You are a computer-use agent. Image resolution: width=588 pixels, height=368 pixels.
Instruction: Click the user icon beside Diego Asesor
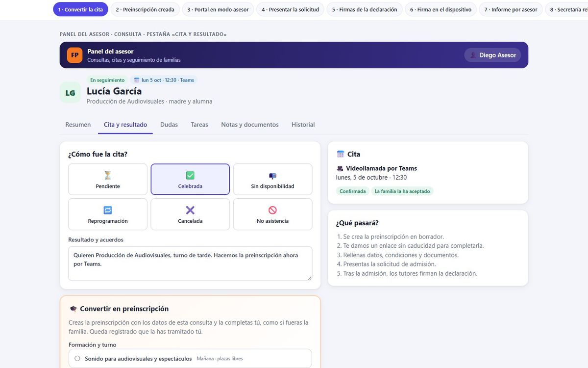click(473, 55)
